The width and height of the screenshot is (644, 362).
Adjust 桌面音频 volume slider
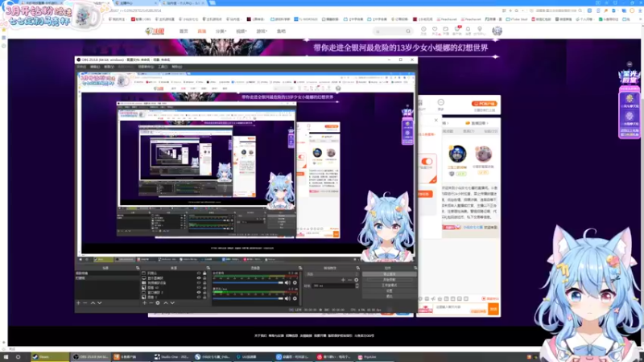coord(248,283)
